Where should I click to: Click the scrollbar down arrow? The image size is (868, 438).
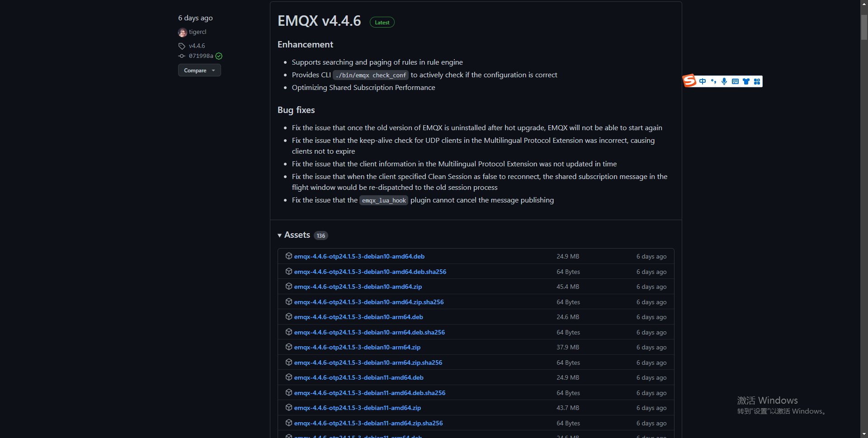click(864, 434)
